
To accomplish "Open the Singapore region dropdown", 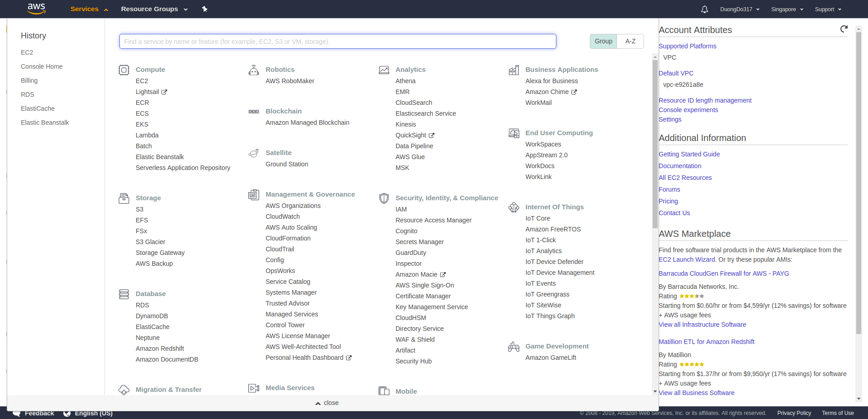I will pos(787,9).
